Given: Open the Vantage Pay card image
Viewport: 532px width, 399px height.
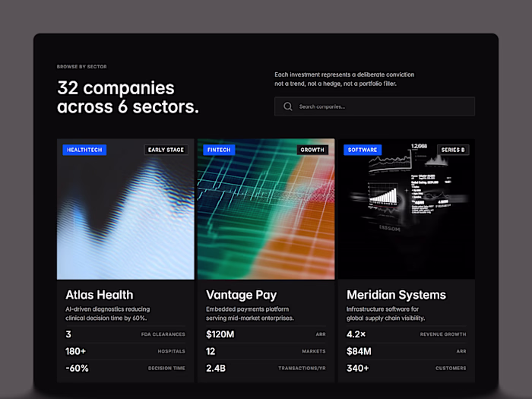Looking at the screenshot, I should pyautogui.click(x=266, y=209).
